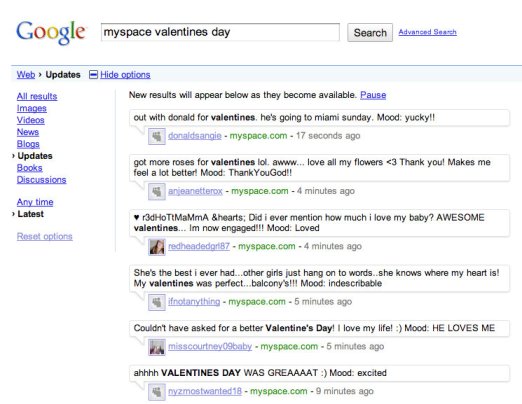Click the "17 seconds ago" timestamp
Viewport: 522px width, 404px height.
(x=328, y=136)
